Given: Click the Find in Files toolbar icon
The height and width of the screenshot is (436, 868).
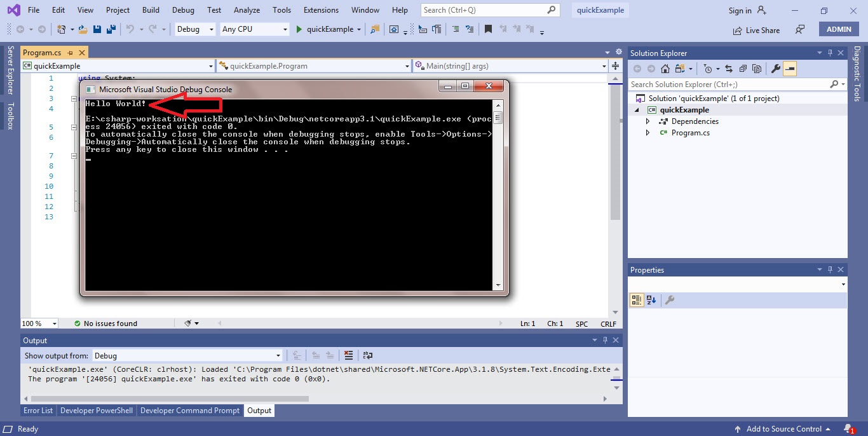Looking at the screenshot, I should pos(375,29).
